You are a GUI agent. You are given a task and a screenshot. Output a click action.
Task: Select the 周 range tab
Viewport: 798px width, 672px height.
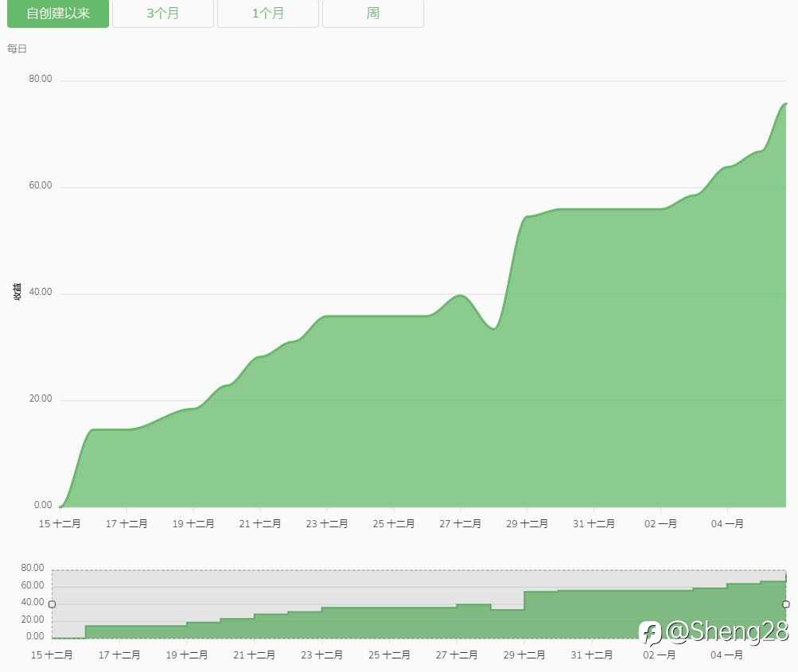pos(373,14)
